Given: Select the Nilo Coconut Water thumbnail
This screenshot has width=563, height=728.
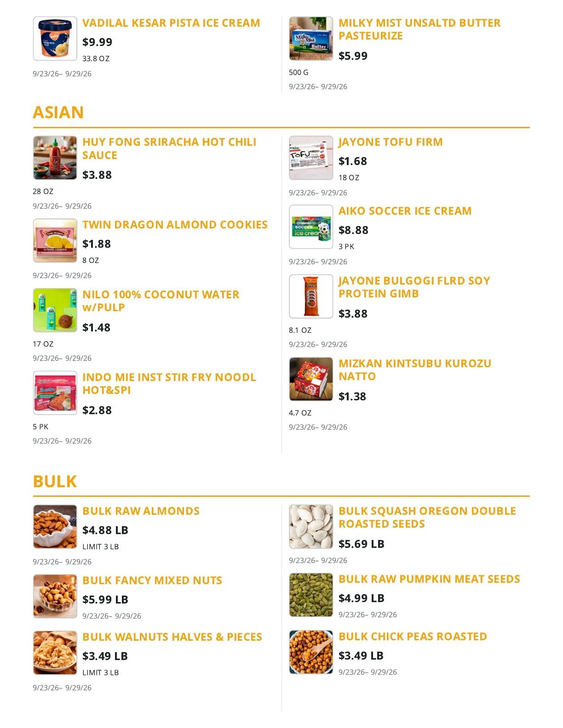Looking at the screenshot, I should tap(55, 310).
